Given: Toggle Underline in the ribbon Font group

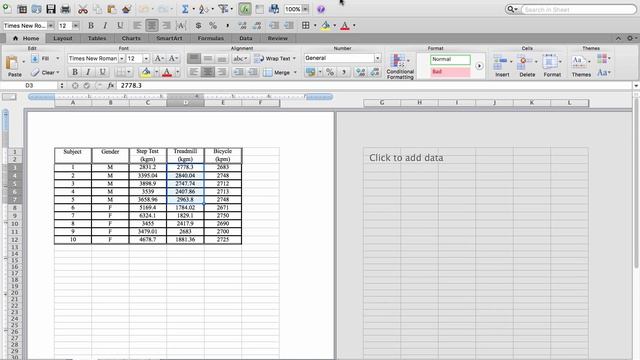Looking at the screenshot, I should pos(102,72).
